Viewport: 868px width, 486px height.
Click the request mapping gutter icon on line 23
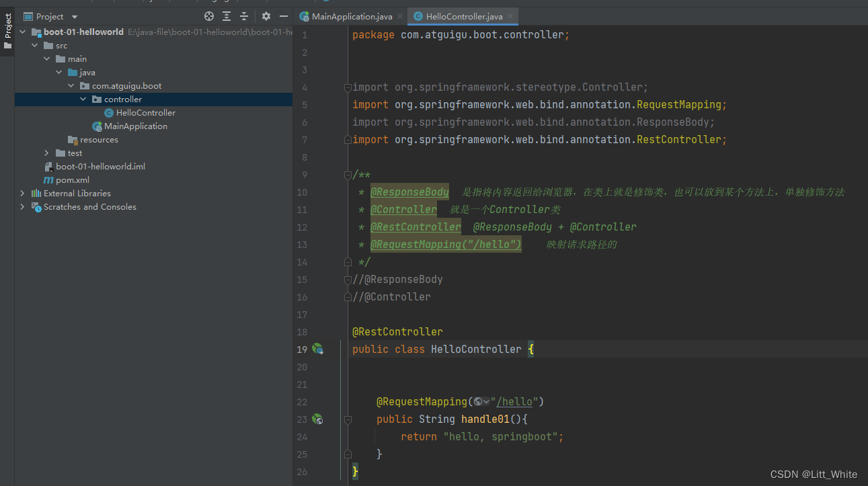pos(317,419)
